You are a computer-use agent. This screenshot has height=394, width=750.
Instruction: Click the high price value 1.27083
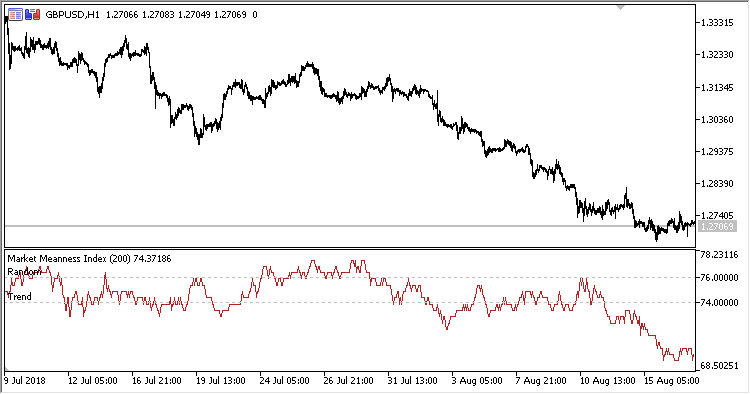pos(158,15)
